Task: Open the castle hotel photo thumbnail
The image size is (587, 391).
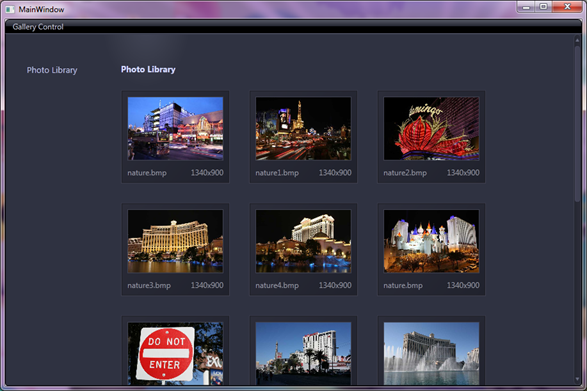Action: click(431, 241)
